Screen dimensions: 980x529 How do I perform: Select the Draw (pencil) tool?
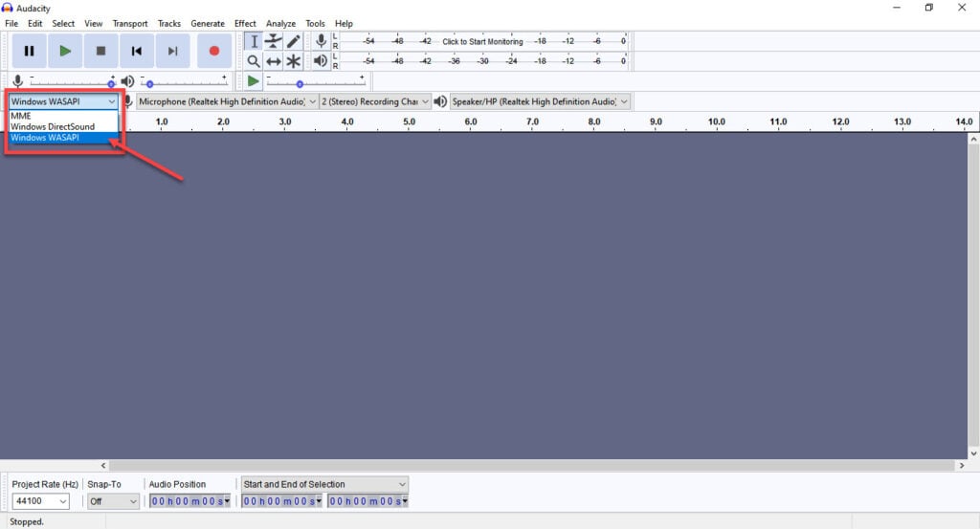[293, 42]
